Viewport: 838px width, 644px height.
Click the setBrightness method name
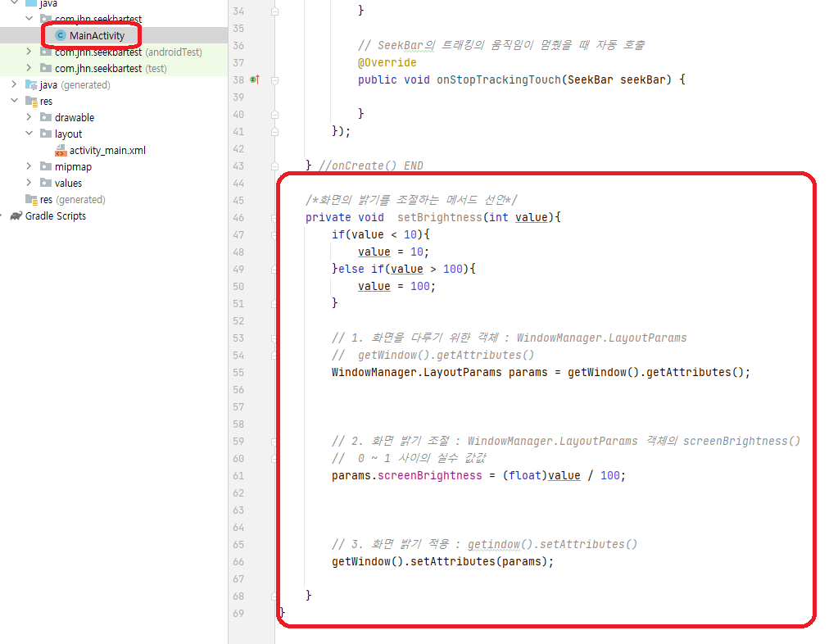tap(439, 217)
